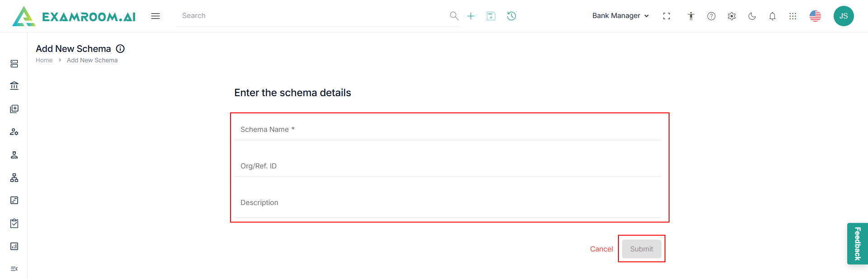This screenshot has height=279, width=868.
Task: Open the help question mark icon
Action: click(x=711, y=16)
